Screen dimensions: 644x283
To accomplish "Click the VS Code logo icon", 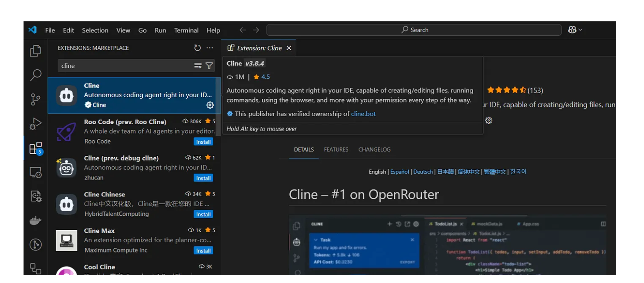I will (x=32, y=30).
